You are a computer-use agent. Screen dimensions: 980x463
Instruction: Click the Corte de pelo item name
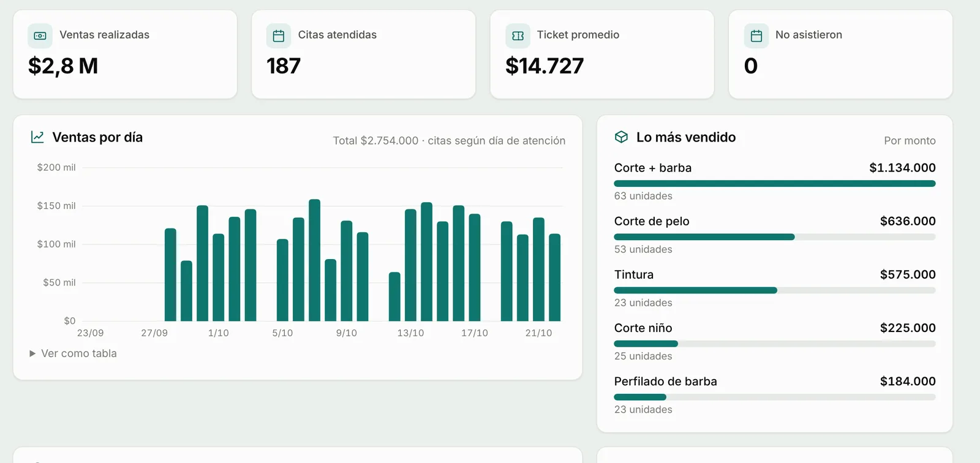click(x=652, y=221)
